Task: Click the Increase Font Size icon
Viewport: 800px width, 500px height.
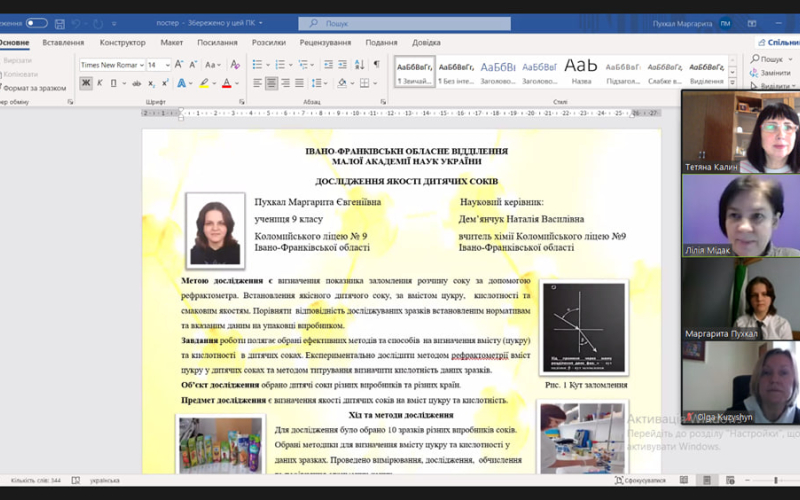Action: point(179,64)
